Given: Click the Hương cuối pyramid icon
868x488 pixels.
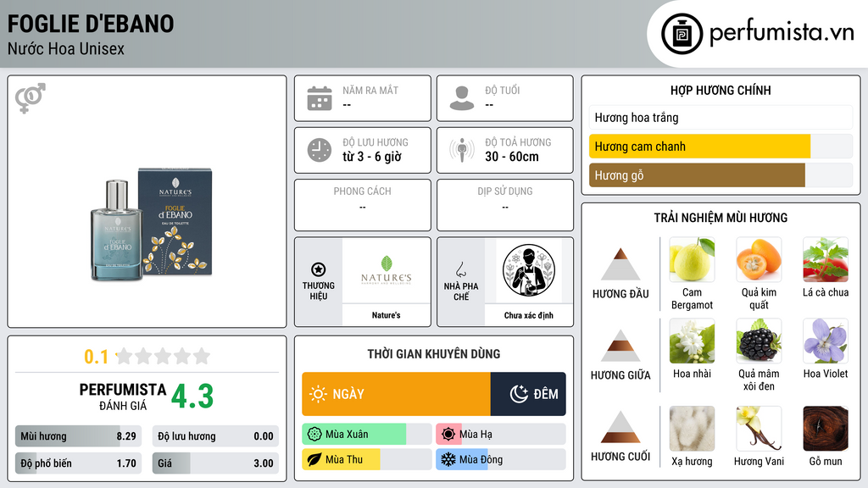Looking at the screenshot, I should coord(620,427).
